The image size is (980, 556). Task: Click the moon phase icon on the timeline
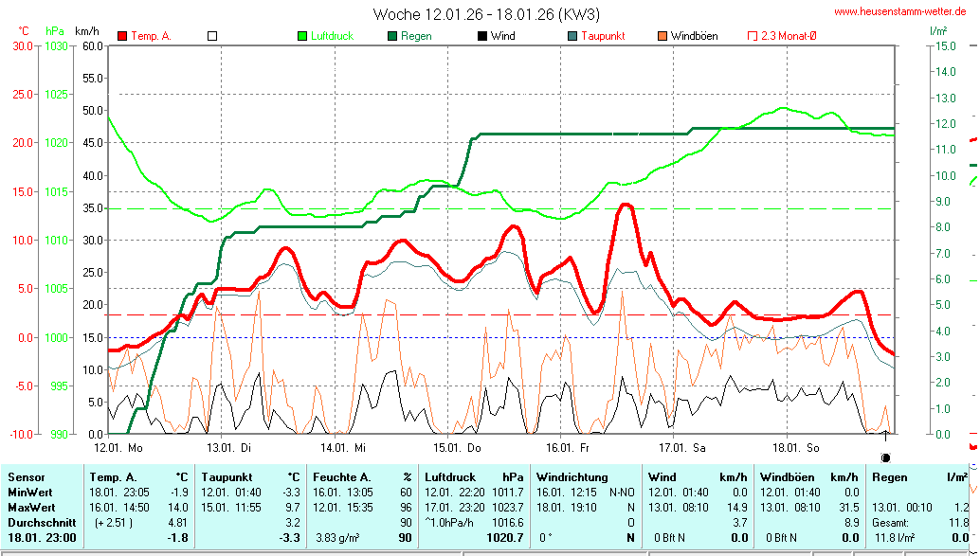pos(885,431)
